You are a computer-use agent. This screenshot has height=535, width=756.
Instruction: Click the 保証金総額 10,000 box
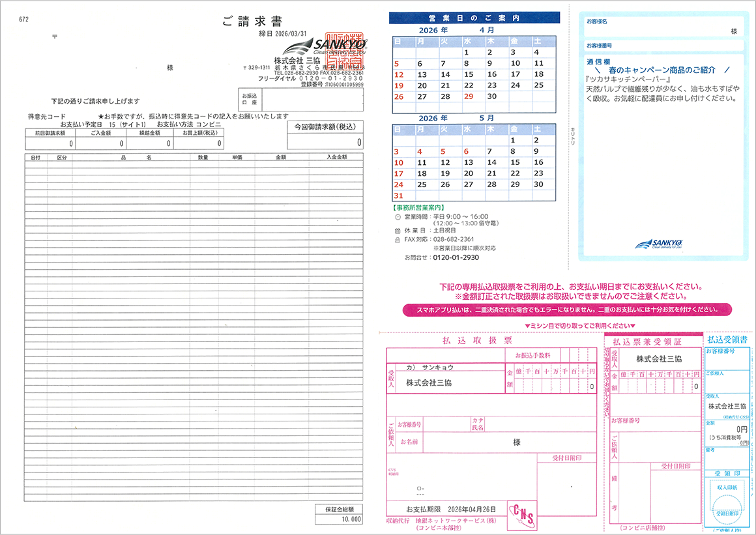(338, 514)
